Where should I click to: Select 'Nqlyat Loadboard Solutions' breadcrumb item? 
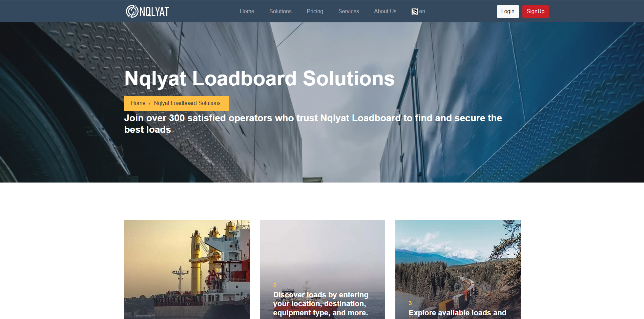[187, 103]
